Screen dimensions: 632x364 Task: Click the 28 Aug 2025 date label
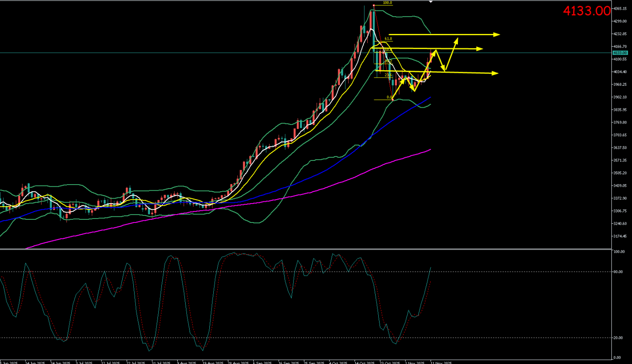pos(237,363)
